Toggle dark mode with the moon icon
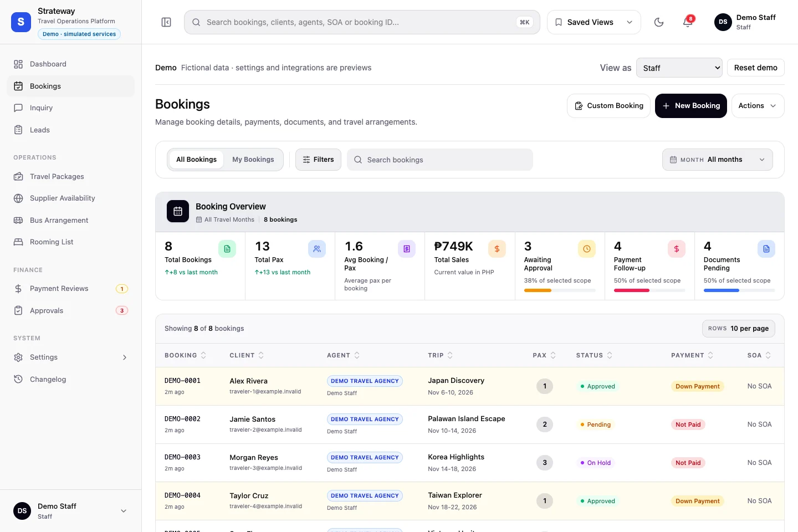Image resolution: width=798 pixels, height=532 pixels. click(659, 22)
